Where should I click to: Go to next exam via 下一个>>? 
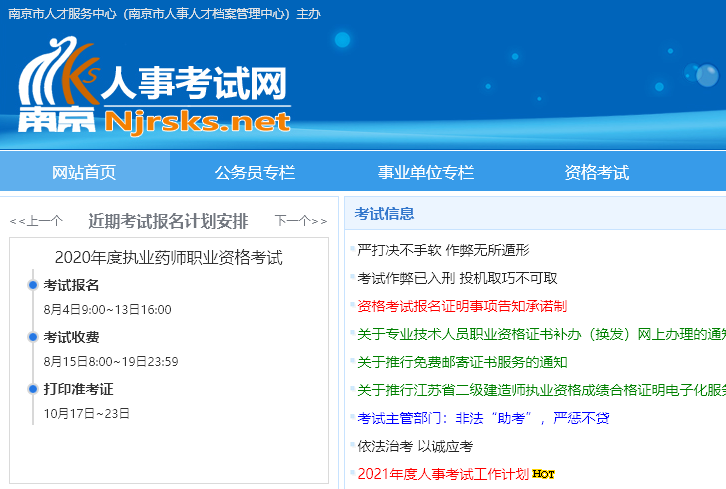pos(301,221)
